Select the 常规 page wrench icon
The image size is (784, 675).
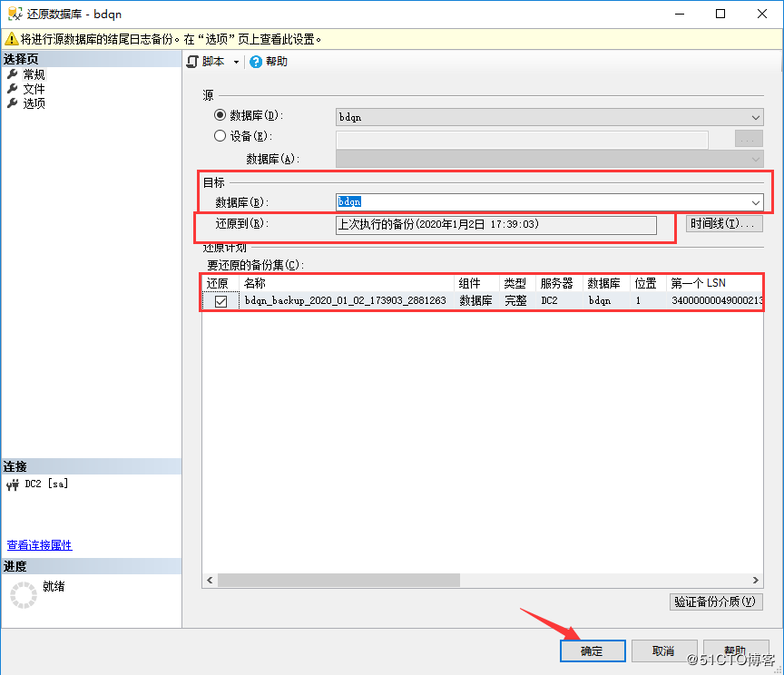13,74
